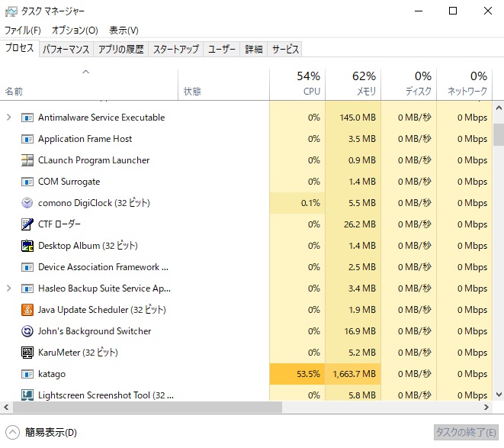Click katago's 53.5% CPU cell
504x448 pixels.
(297, 374)
